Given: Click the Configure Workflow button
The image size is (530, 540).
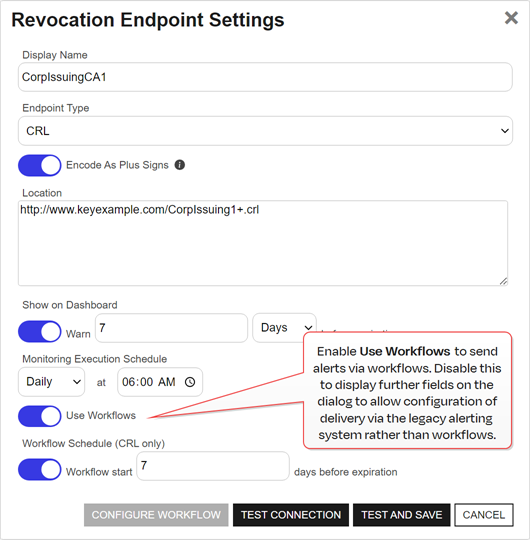Looking at the screenshot, I should coord(156,515).
